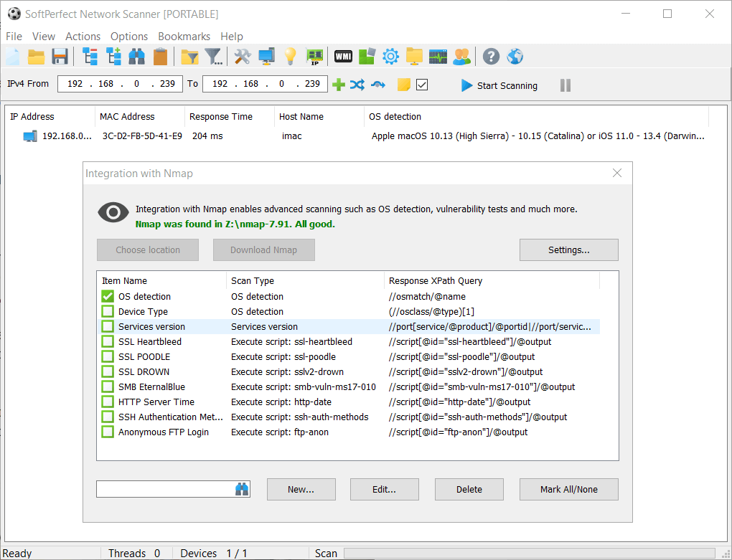Tick the SSL POODLE checkbox

point(108,356)
